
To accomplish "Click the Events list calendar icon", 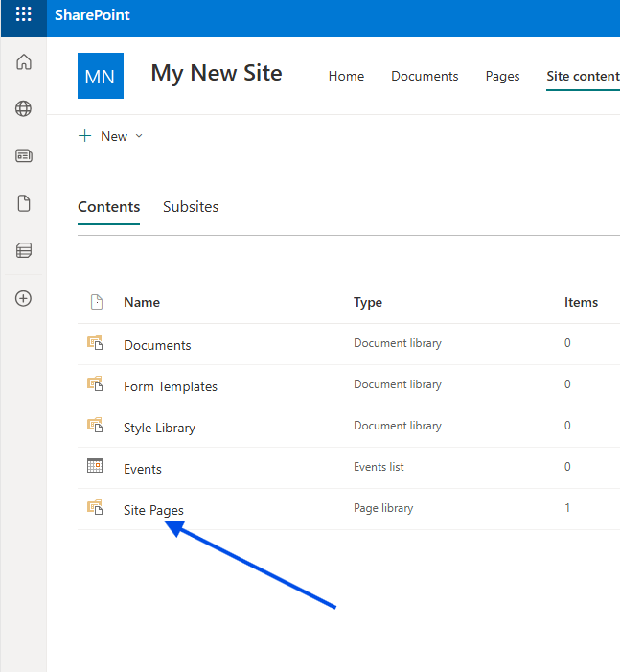I will pos(95,467).
